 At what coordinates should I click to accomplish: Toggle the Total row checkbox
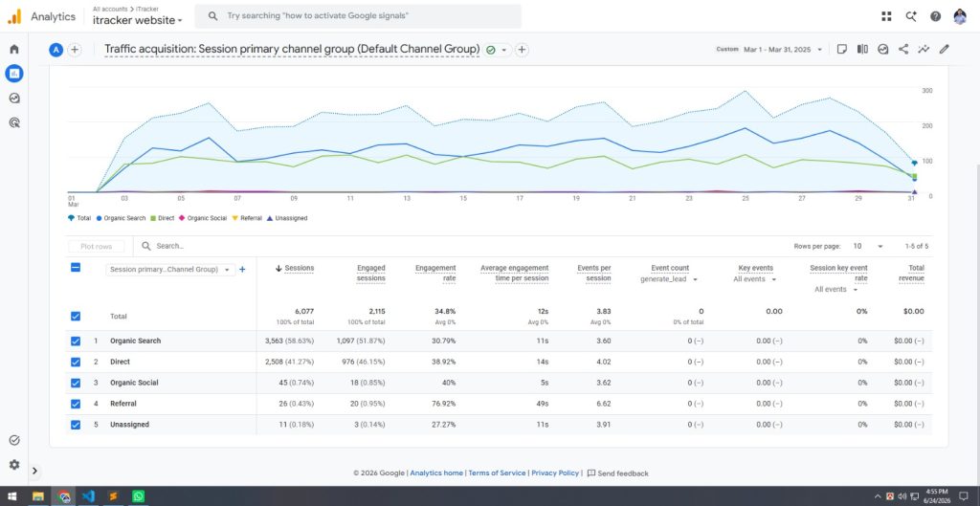[x=76, y=316]
